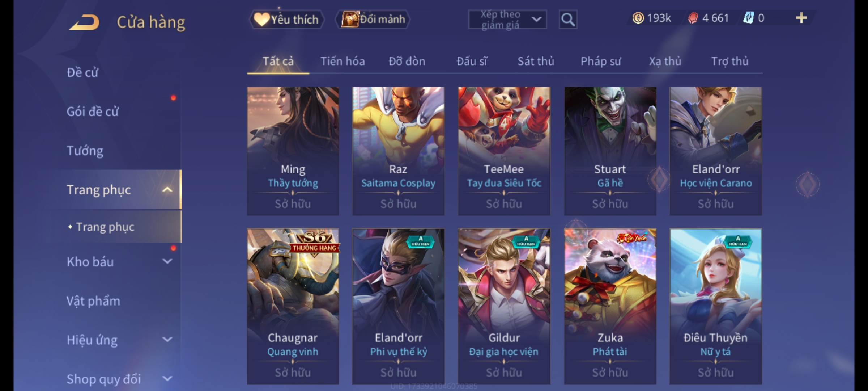This screenshot has width=868, height=391.
Task: Open Yêu thích heart favorites
Action: tap(286, 20)
